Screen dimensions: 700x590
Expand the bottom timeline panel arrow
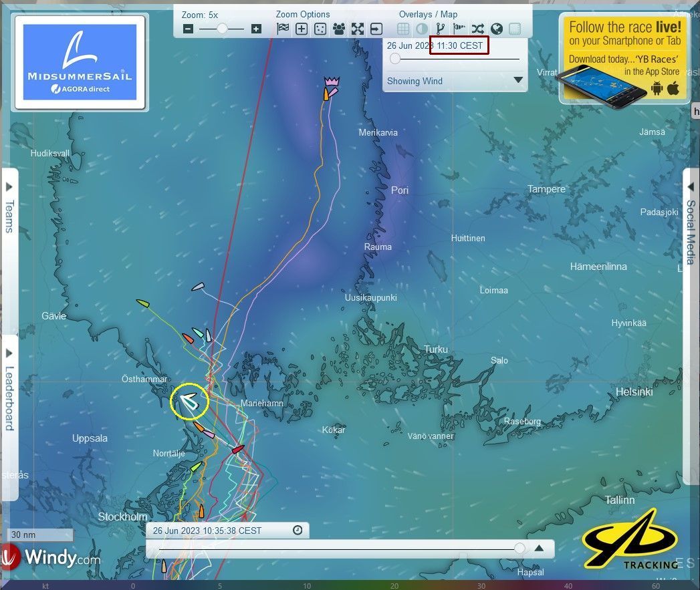539,549
